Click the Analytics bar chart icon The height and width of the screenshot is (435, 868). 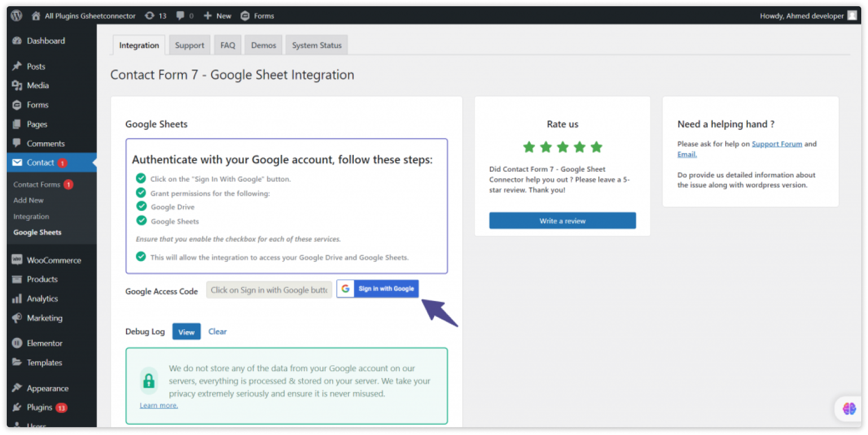coord(17,298)
